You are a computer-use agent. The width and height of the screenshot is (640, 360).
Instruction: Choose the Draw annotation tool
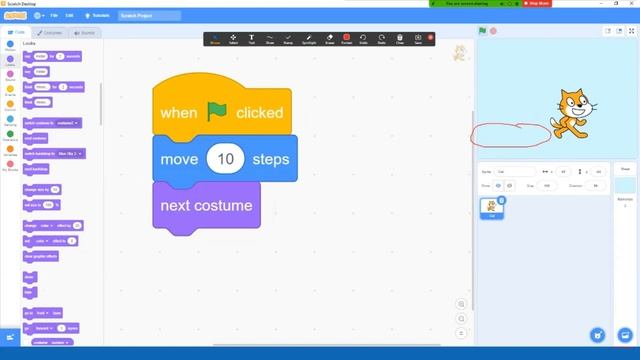270,39
